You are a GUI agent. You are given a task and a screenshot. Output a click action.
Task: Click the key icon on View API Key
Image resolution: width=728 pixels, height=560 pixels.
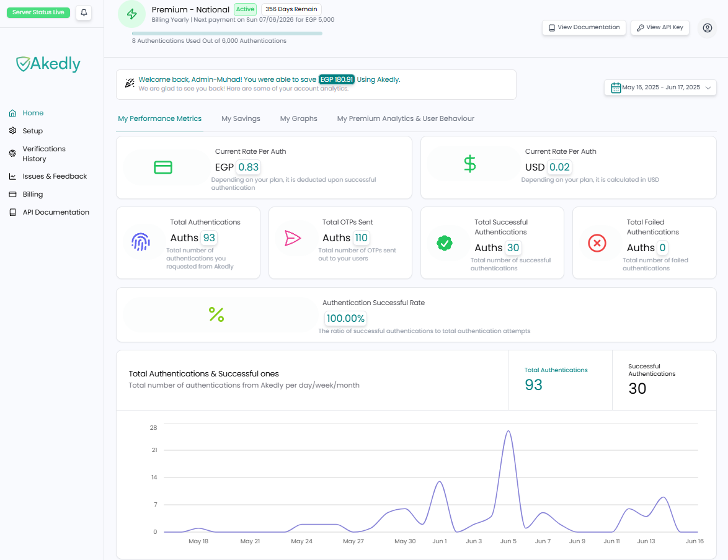[640, 28]
